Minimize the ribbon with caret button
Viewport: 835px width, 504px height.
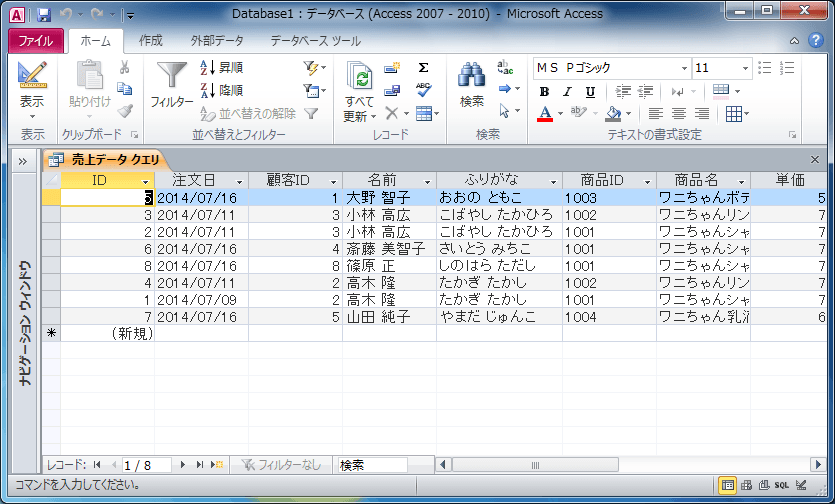pos(794,40)
